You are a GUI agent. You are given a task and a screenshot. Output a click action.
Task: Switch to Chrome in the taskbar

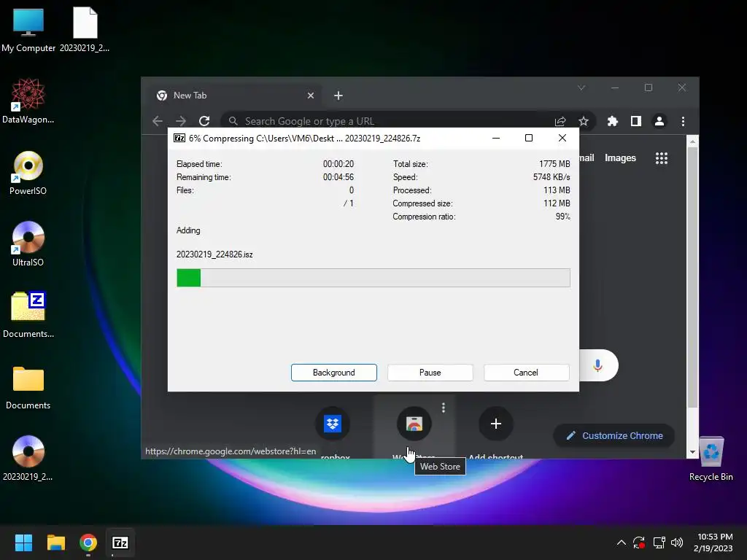pos(88,542)
